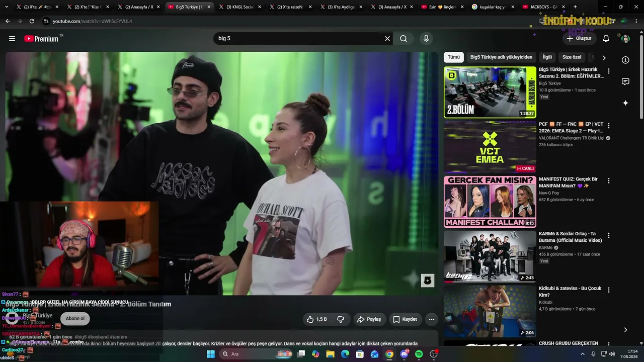Viewport: 644px width, 362px height.
Task: Click the browser address bar URL
Action: (93, 21)
